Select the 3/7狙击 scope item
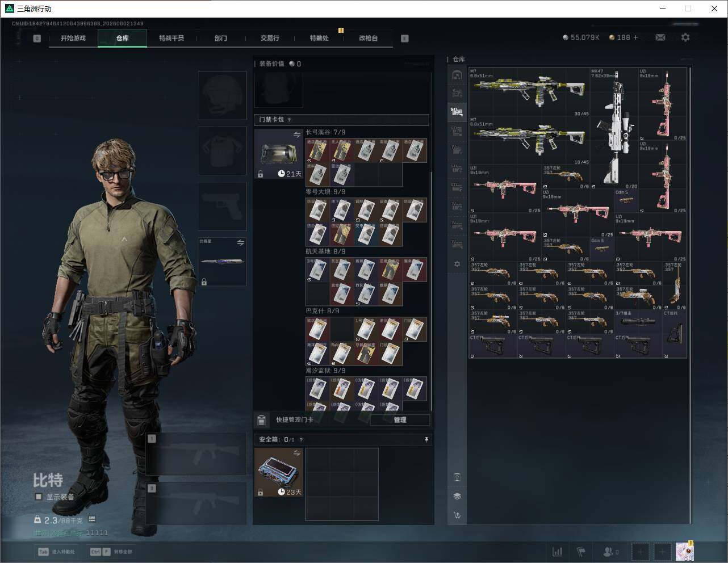728x563 pixels. coord(638,322)
